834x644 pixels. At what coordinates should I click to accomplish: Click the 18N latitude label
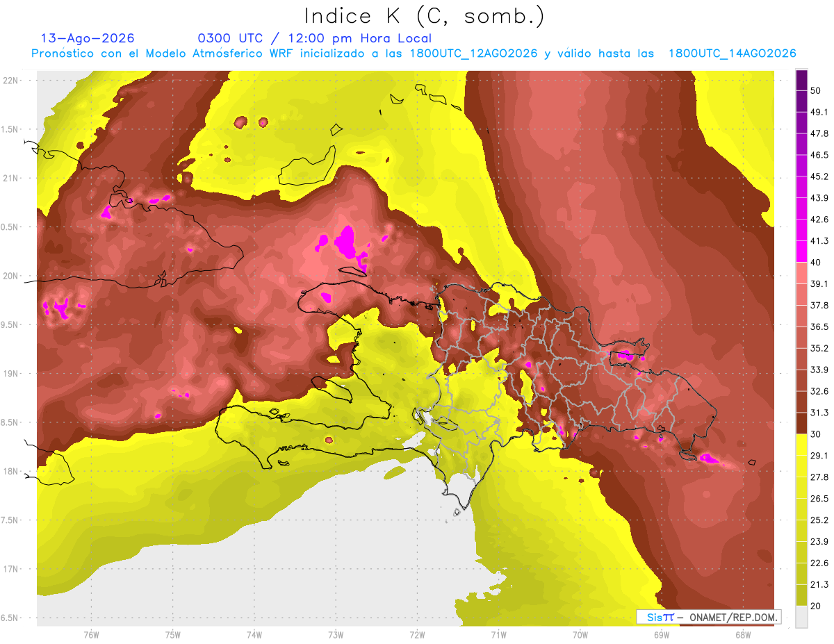[10, 472]
